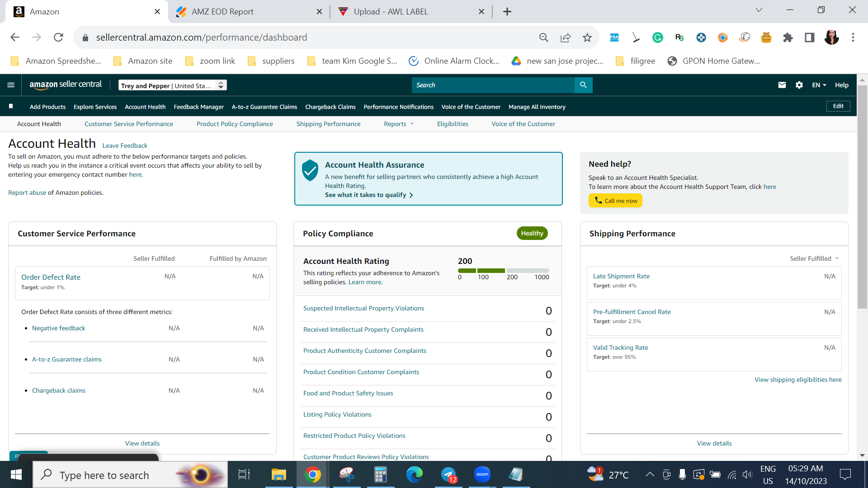Open Chrome's three-dot menu
The width and height of the screenshot is (868, 488).
tap(853, 38)
